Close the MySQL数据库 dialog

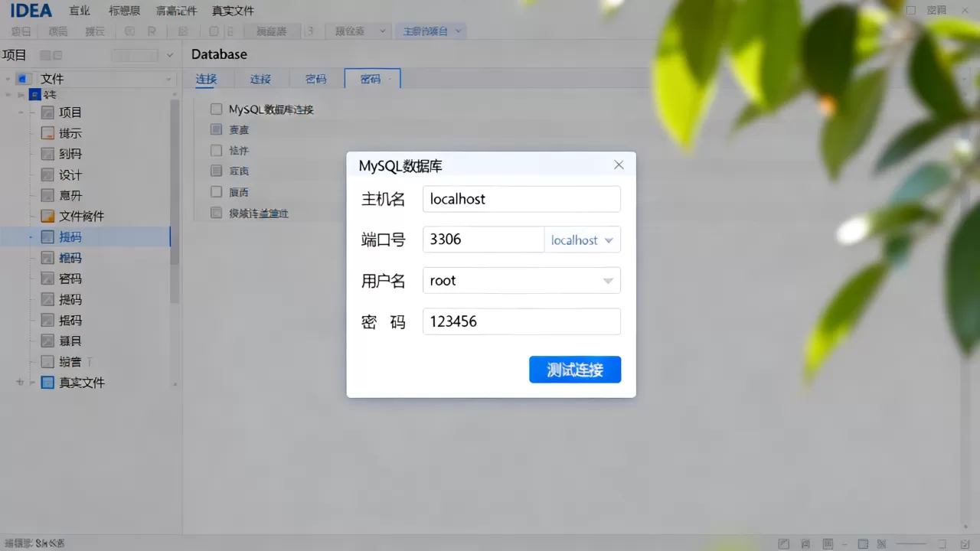pyautogui.click(x=619, y=165)
